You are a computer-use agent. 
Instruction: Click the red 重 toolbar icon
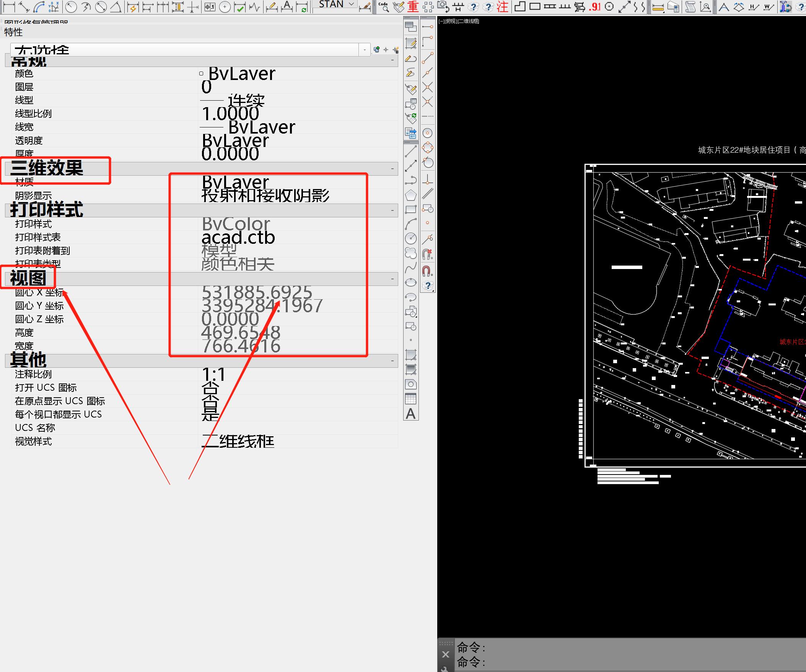(413, 7)
